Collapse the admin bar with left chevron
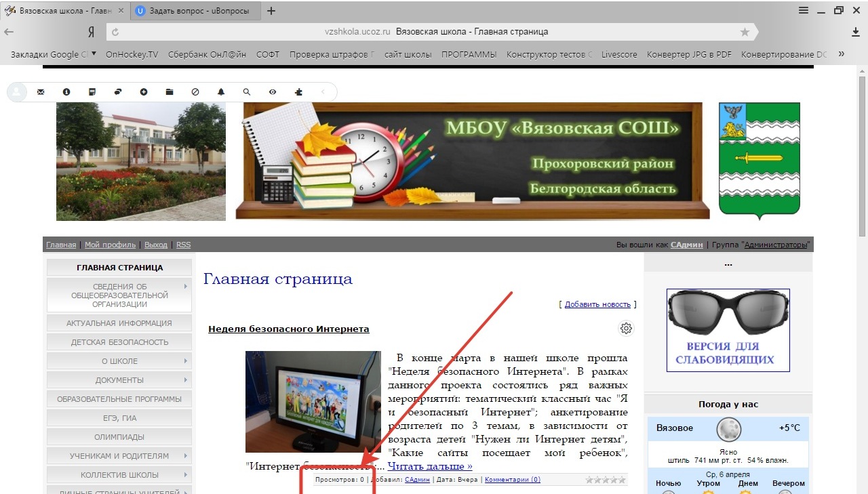This screenshot has width=868, height=494. 323,92
